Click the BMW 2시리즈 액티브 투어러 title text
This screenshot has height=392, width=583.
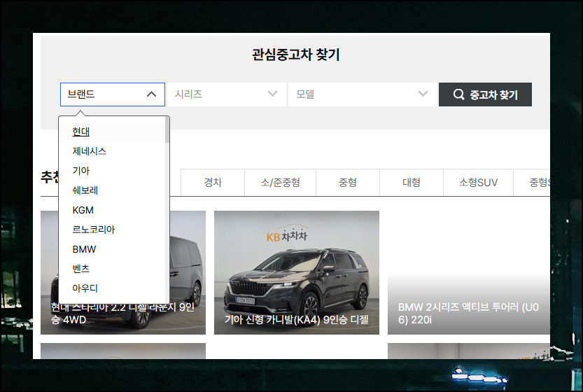468,314
